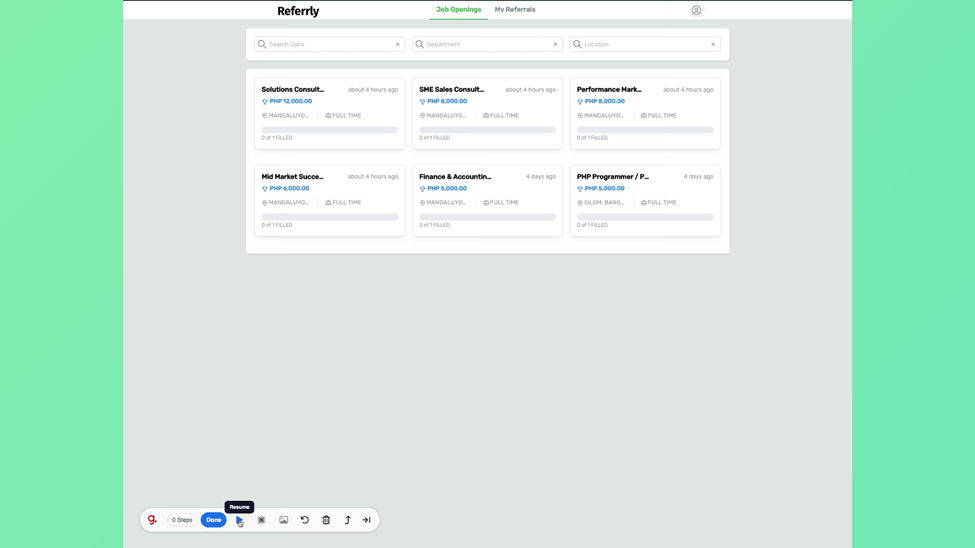Click the location pin icon on the Solutions Consult card
975x548 pixels.
264,116
